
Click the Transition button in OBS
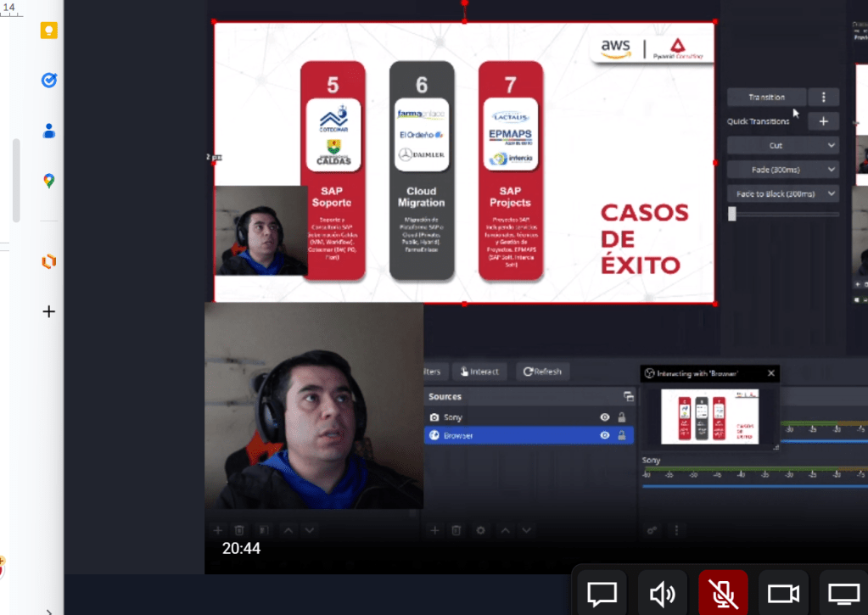point(767,97)
